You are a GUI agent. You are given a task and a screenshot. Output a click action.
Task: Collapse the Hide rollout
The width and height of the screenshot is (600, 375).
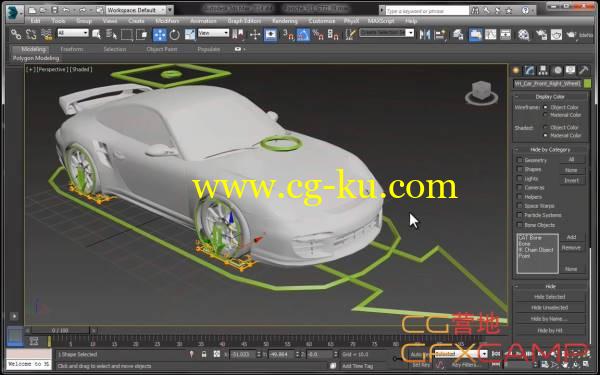(550, 286)
